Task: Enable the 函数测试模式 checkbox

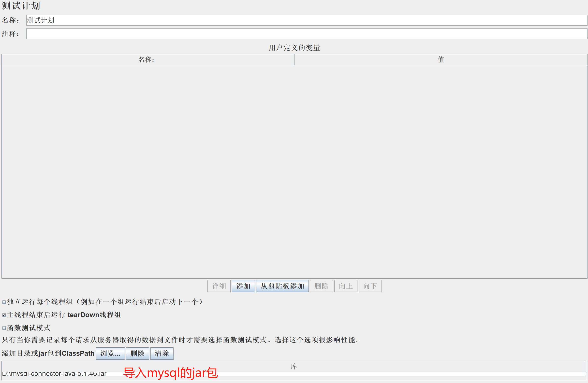Action: [x=4, y=328]
